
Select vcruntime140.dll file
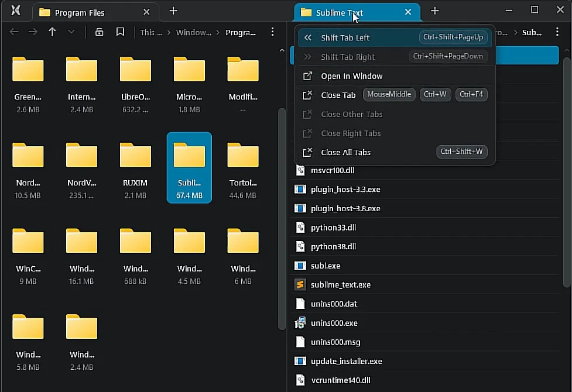425,380
